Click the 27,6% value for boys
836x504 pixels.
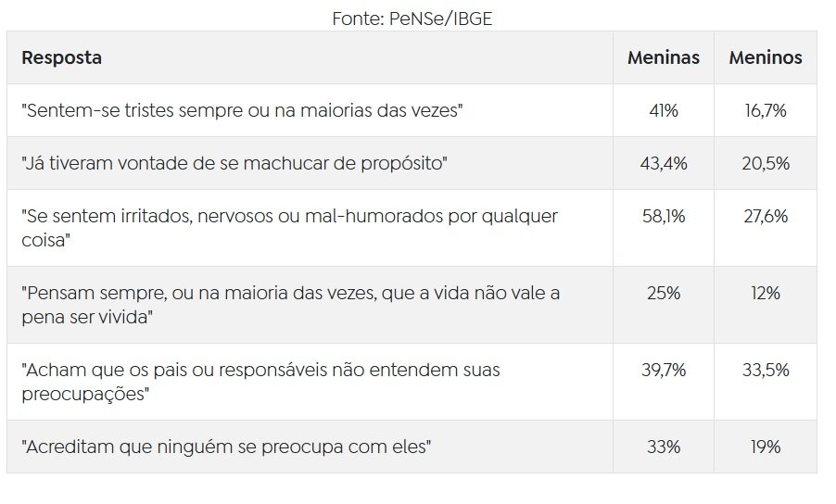point(766,216)
